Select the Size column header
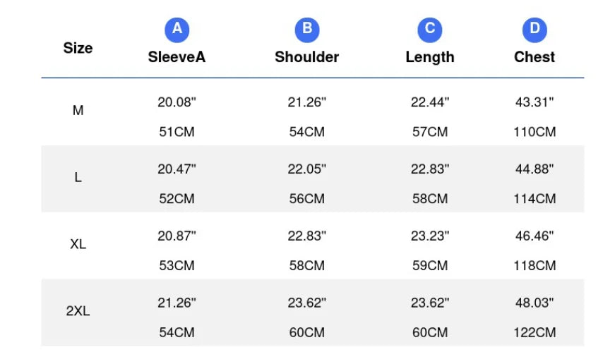Viewport: 615px width, 364px height. click(78, 48)
